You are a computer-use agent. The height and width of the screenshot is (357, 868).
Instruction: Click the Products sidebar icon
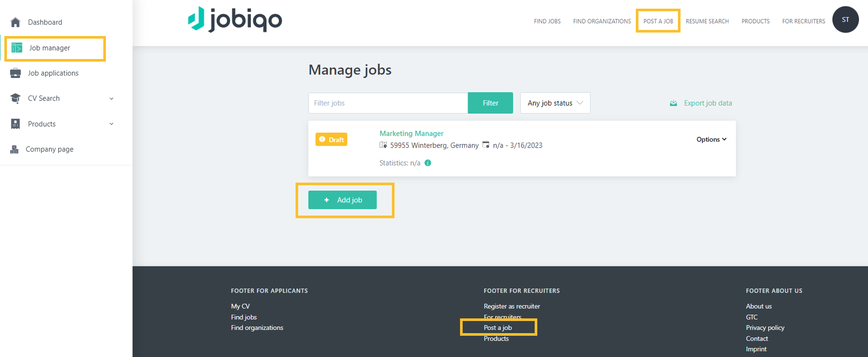pyautogui.click(x=16, y=124)
